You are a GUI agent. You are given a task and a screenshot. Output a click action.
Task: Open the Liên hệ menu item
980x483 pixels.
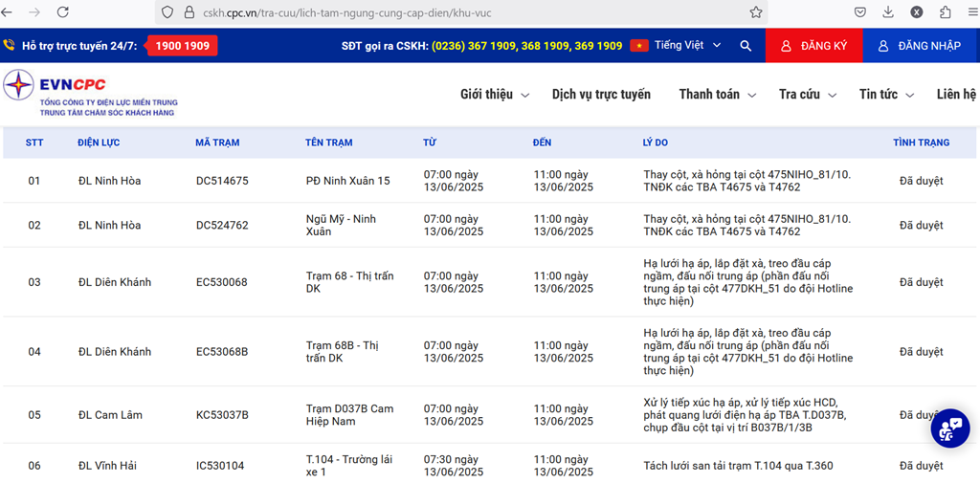[956, 95]
